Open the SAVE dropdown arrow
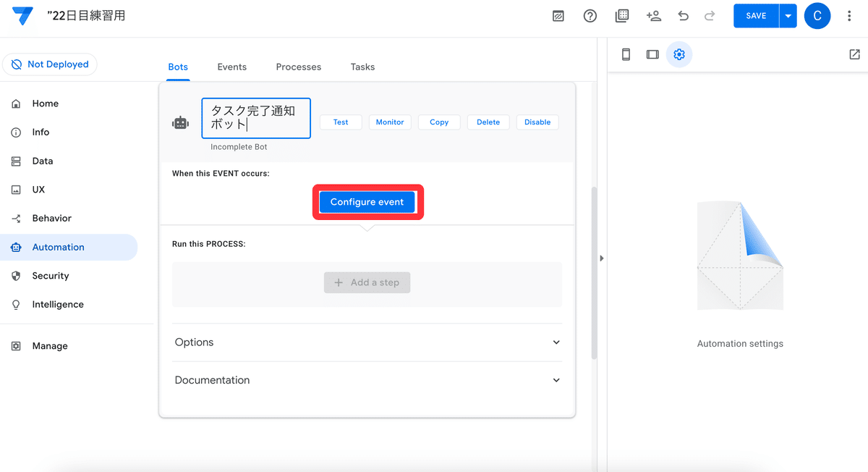The image size is (868, 472). coord(788,14)
